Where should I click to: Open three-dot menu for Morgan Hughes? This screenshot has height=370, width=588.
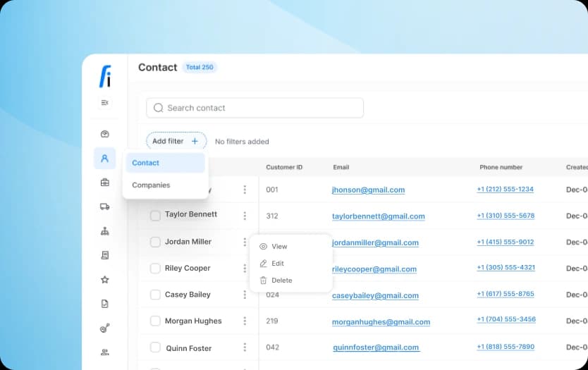(245, 321)
